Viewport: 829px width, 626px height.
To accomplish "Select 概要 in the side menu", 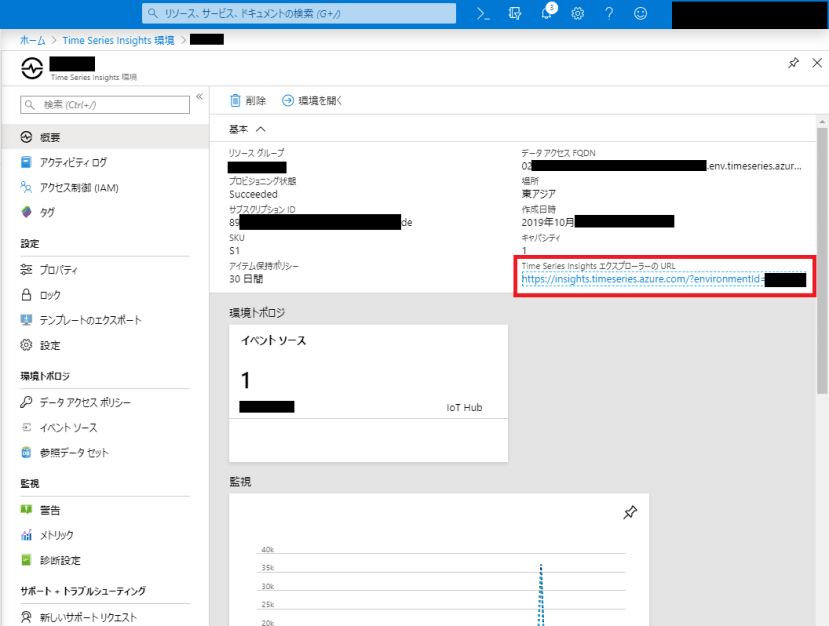I will tap(105, 137).
